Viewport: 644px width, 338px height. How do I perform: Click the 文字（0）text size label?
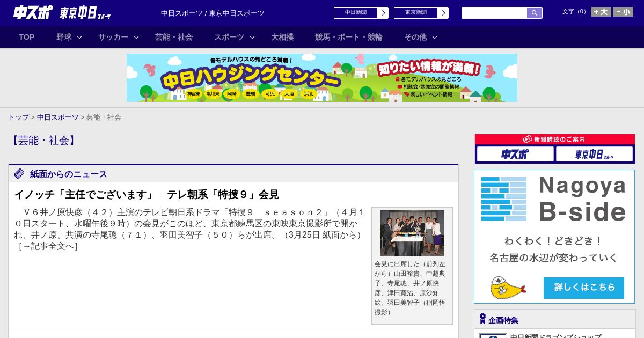coord(575,12)
